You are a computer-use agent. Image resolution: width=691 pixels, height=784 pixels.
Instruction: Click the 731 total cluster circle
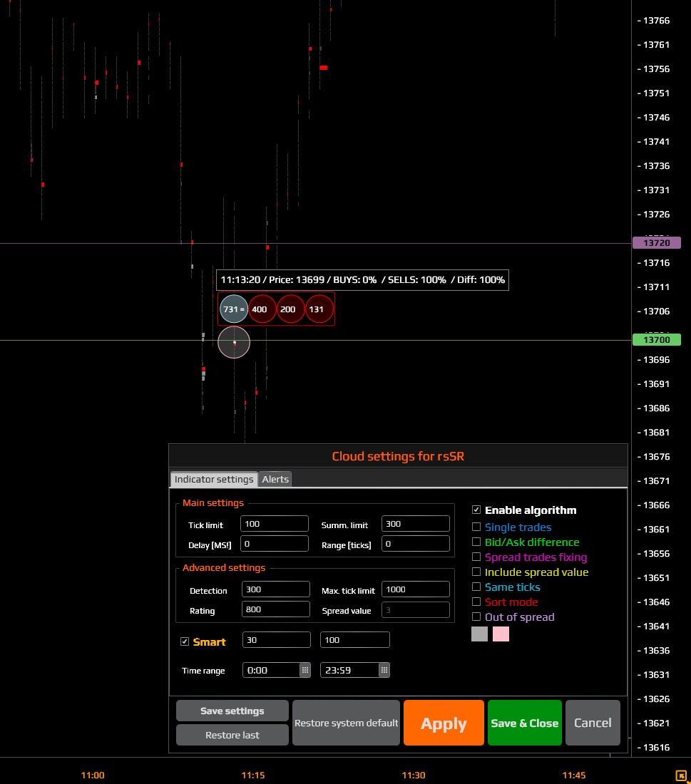tap(234, 309)
